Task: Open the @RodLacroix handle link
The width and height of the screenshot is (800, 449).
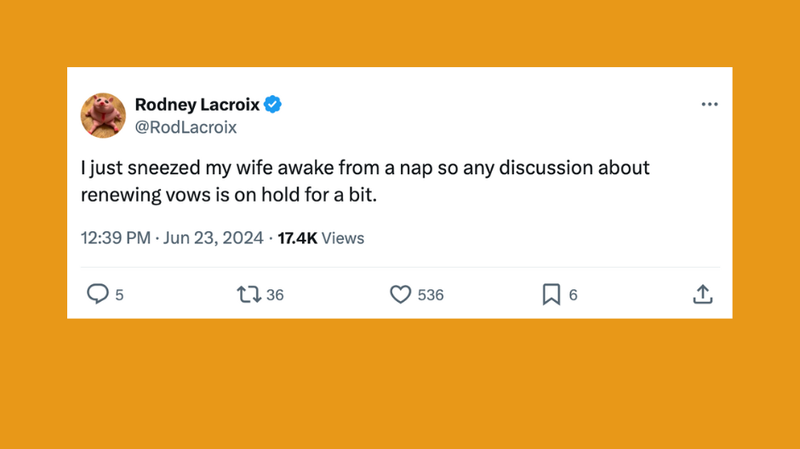Action: pyautogui.click(x=185, y=127)
